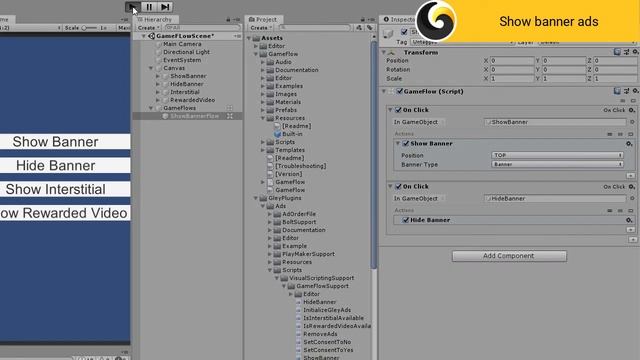Viewport: 640px width, 360px height.
Task: Select the PlayMakerSupport folder icon
Action: coord(278,254)
